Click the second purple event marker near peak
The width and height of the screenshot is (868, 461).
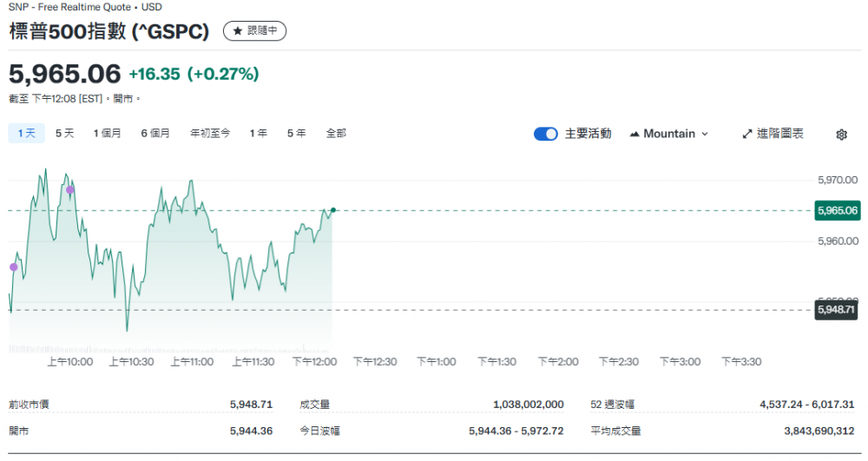pos(70,189)
